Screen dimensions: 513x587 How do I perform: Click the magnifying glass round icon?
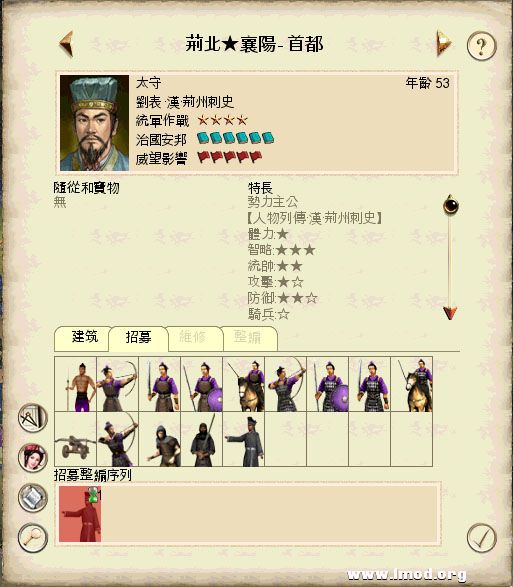pyautogui.click(x=33, y=538)
